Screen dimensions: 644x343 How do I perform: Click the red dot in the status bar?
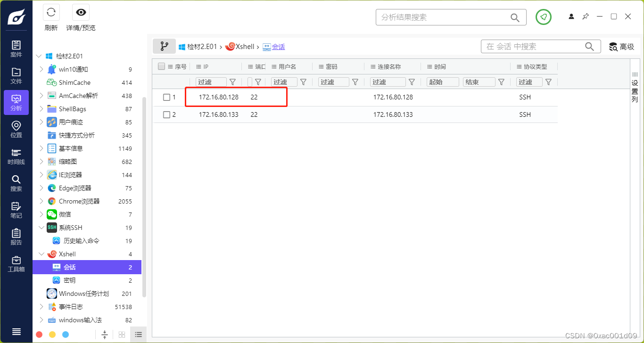(x=39, y=334)
